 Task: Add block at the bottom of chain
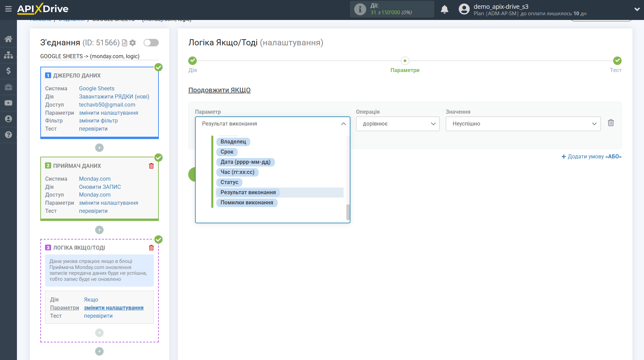click(x=99, y=352)
